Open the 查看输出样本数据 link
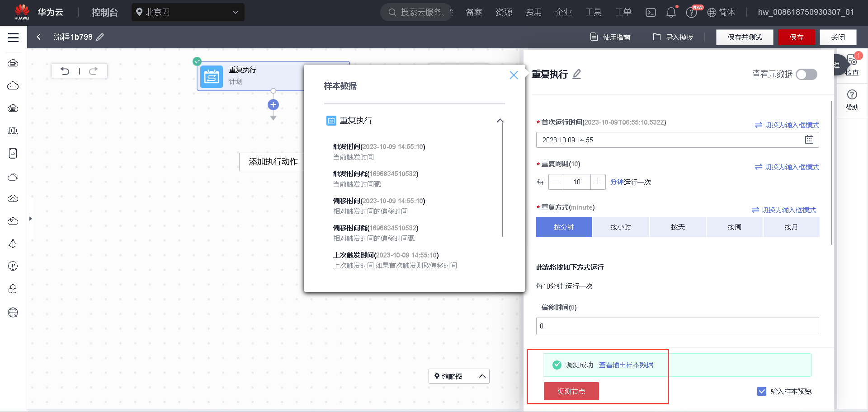 [x=626, y=365]
